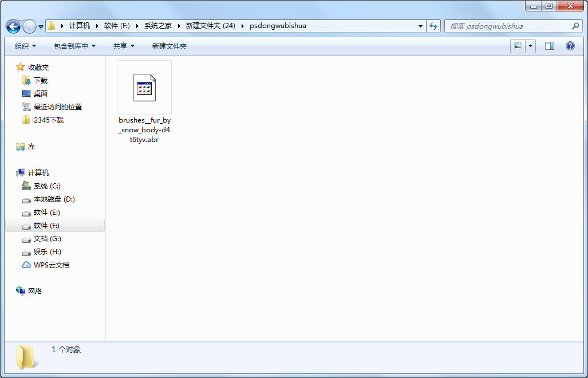Click the Forward navigation arrow
The height and width of the screenshot is (378, 588).
click(x=29, y=26)
